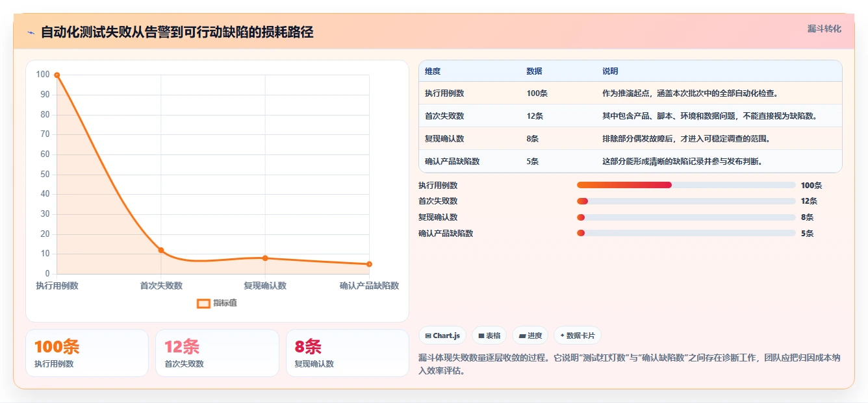Click the 数据 table column header
This screenshot has width=868, height=403.
(534, 71)
